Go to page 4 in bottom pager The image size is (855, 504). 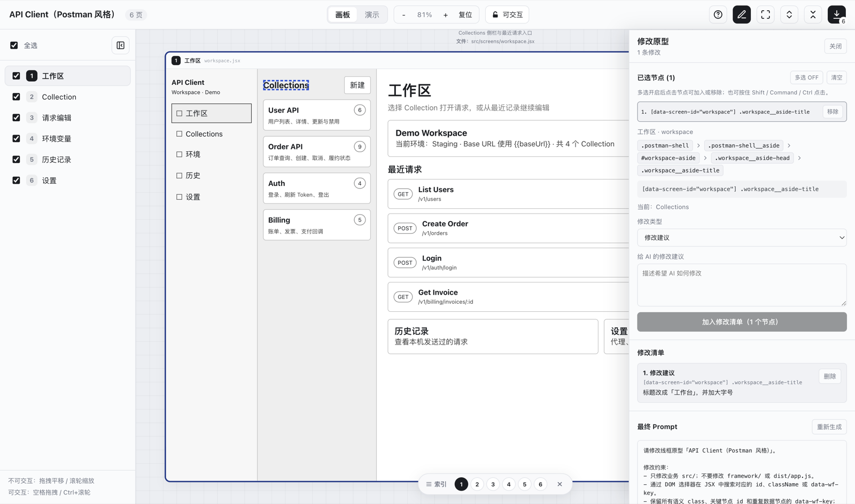click(x=509, y=484)
